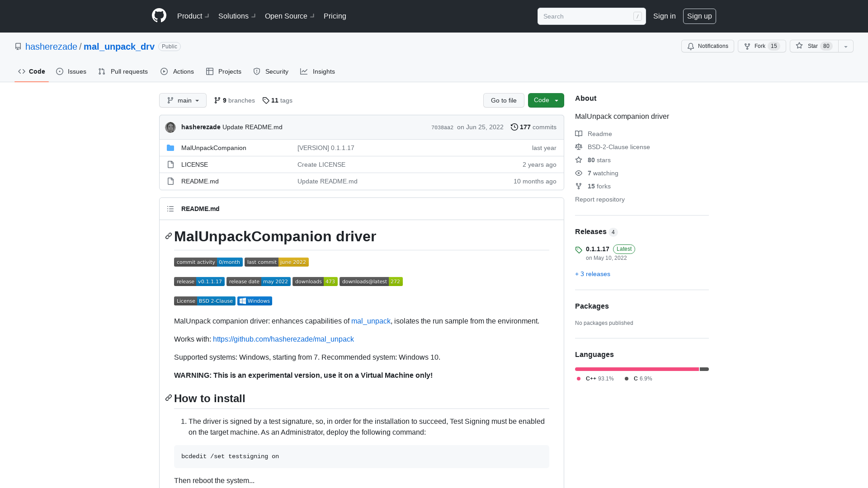Click the C++ portion of languages bar
The height and width of the screenshot is (488, 868).
[x=637, y=369]
